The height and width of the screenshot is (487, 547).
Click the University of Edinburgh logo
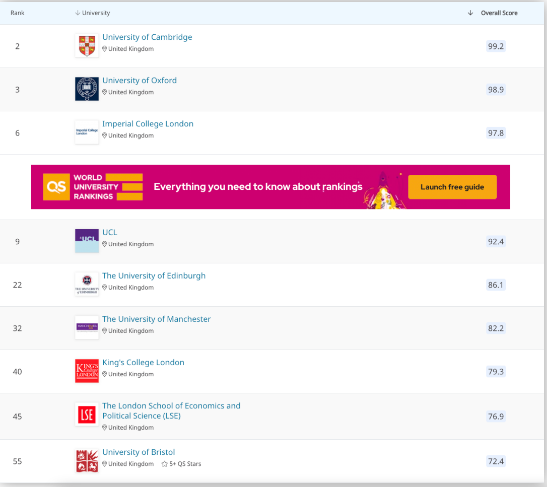pos(87,284)
